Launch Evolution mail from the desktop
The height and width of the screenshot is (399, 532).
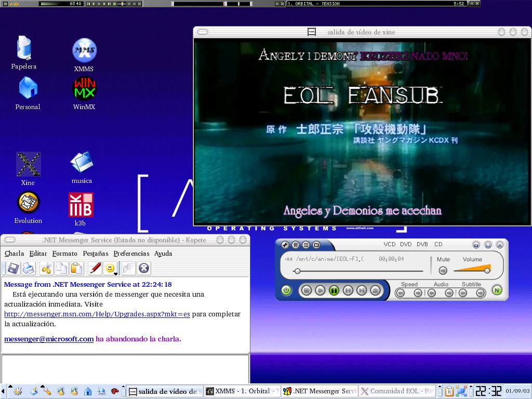coord(28,207)
